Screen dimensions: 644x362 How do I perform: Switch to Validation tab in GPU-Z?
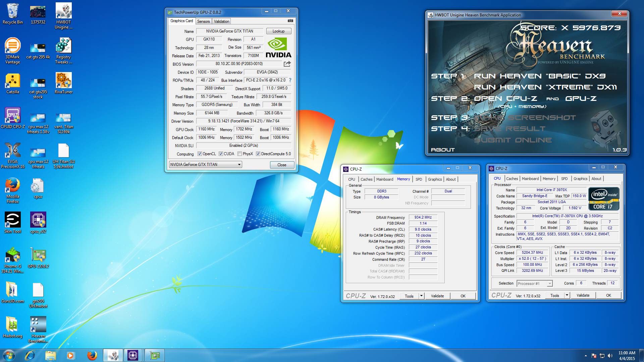click(221, 21)
